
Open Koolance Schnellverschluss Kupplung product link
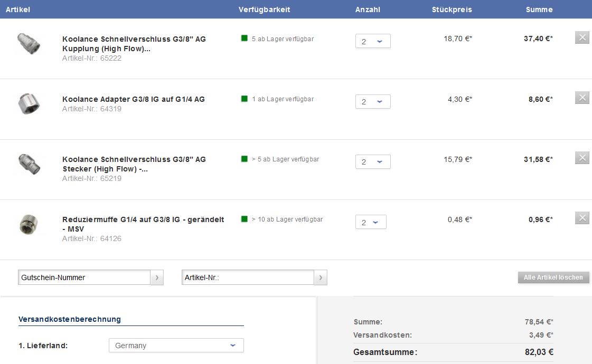tap(134, 44)
